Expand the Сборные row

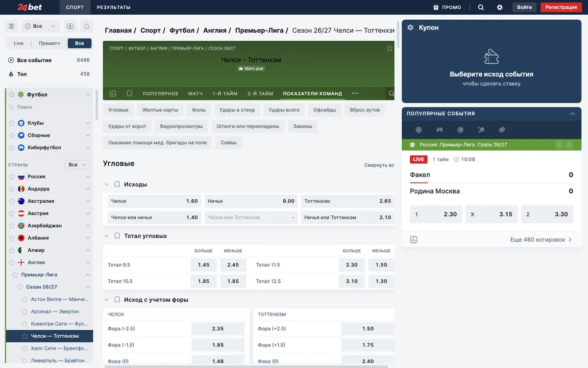(49, 135)
